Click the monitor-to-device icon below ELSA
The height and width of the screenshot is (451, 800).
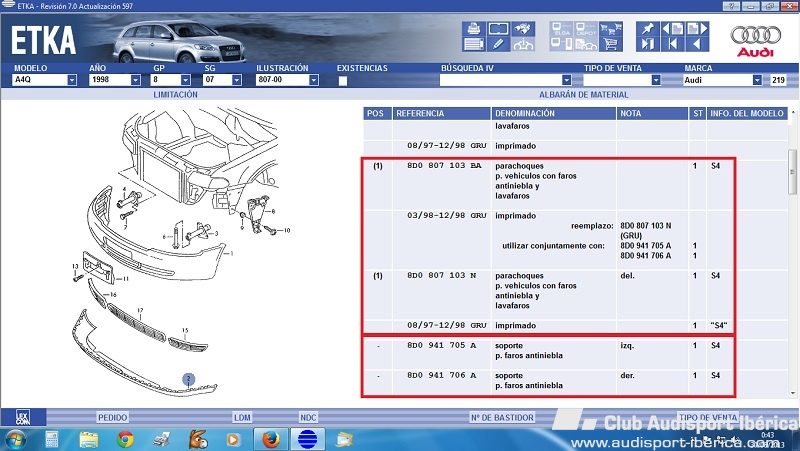click(x=562, y=44)
